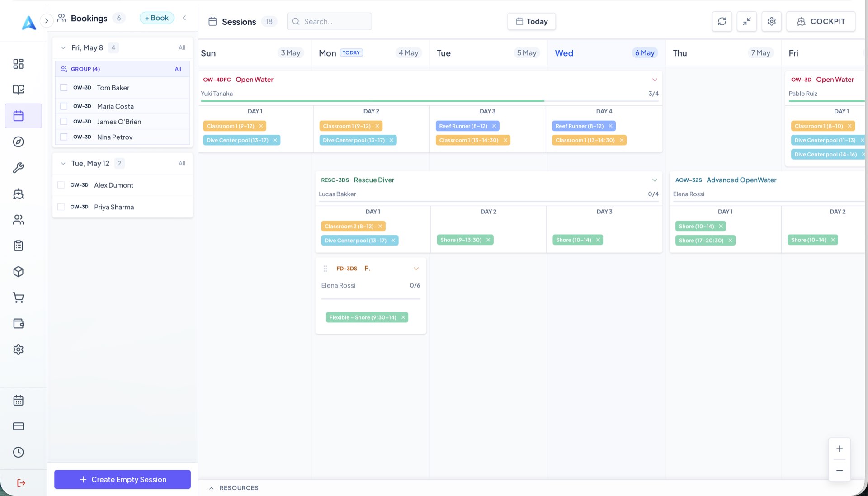Open the COCKPIT button
868x496 pixels.
[x=821, y=21]
